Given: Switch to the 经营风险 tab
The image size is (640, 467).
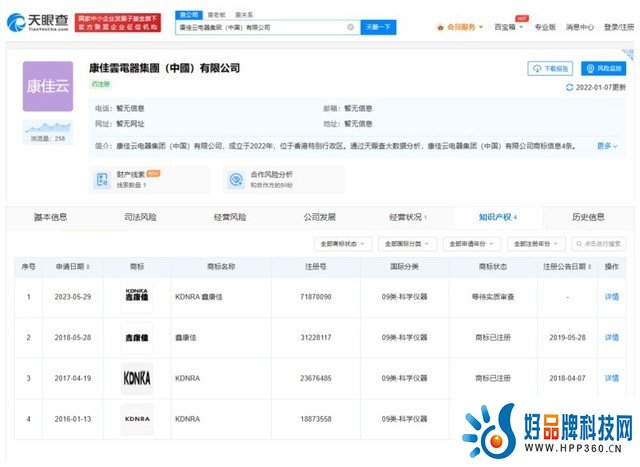Looking at the screenshot, I should [x=230, y=217].
